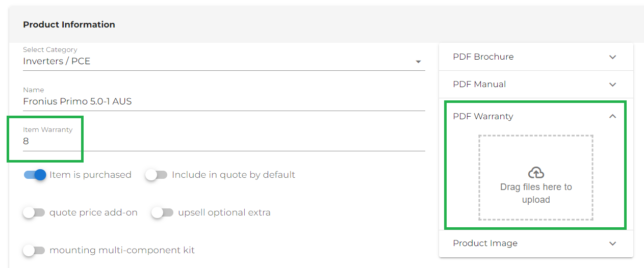Click the cloud upload icon
The height and width of the screenshot is (268, 644).
pos(536,172)
